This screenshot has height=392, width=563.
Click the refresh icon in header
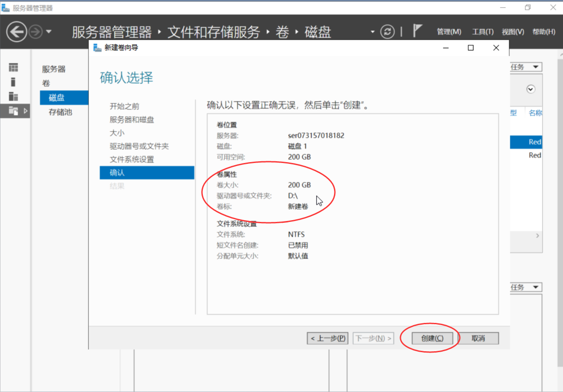388,32
